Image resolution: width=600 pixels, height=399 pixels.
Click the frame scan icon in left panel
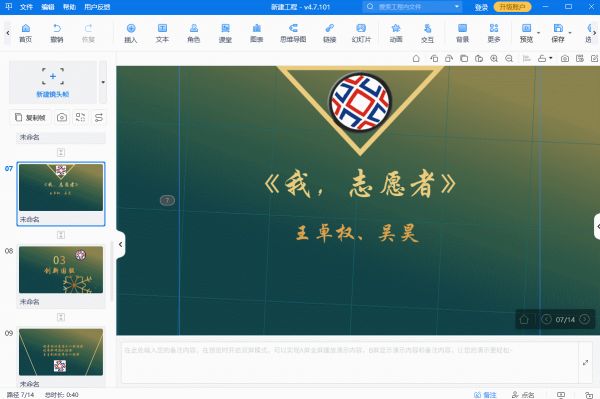coord(80,117)
